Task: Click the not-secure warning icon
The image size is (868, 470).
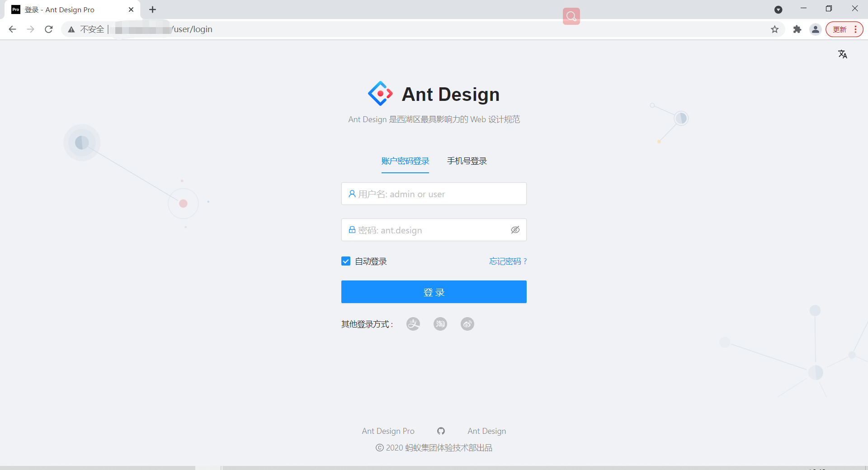Action: (x=71, y=29)
